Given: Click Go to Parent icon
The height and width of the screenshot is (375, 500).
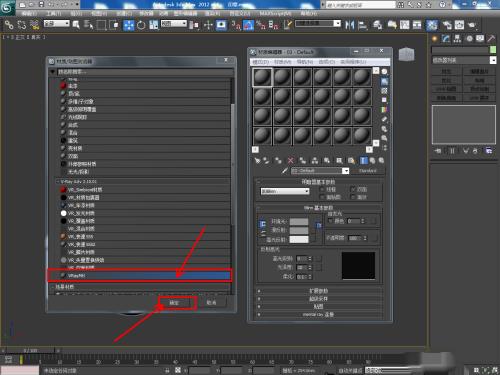Looking at the screenshot, I should pos(372,161).
